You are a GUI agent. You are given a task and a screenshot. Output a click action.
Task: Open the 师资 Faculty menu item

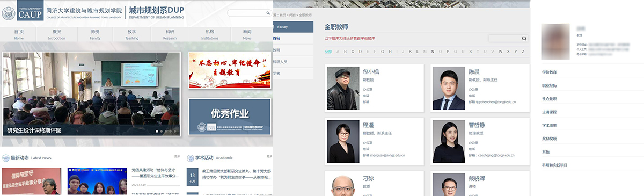click(x=94, y=34)
